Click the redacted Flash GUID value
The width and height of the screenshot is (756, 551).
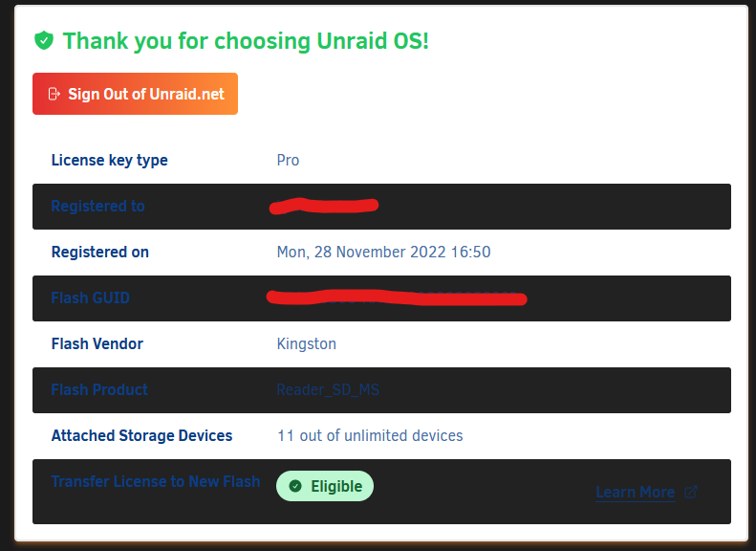tap(397, 298)
